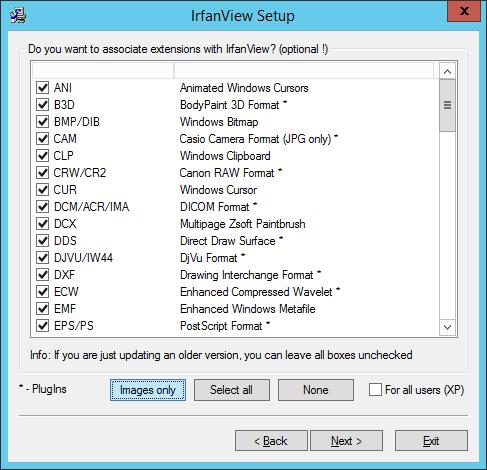Click the scrollbar up arrow
Image resolution: width=487 pixels, height=470 pixels.
(447, 71)
